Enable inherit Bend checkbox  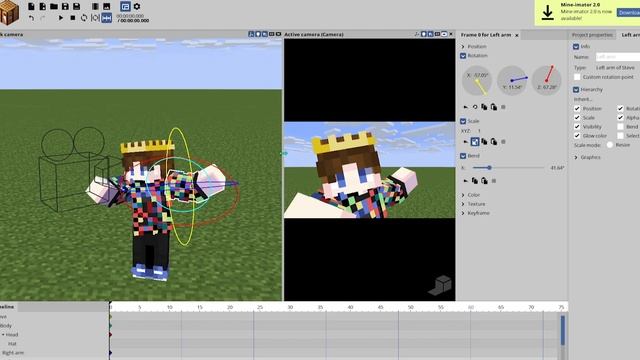tap(620, 127)
